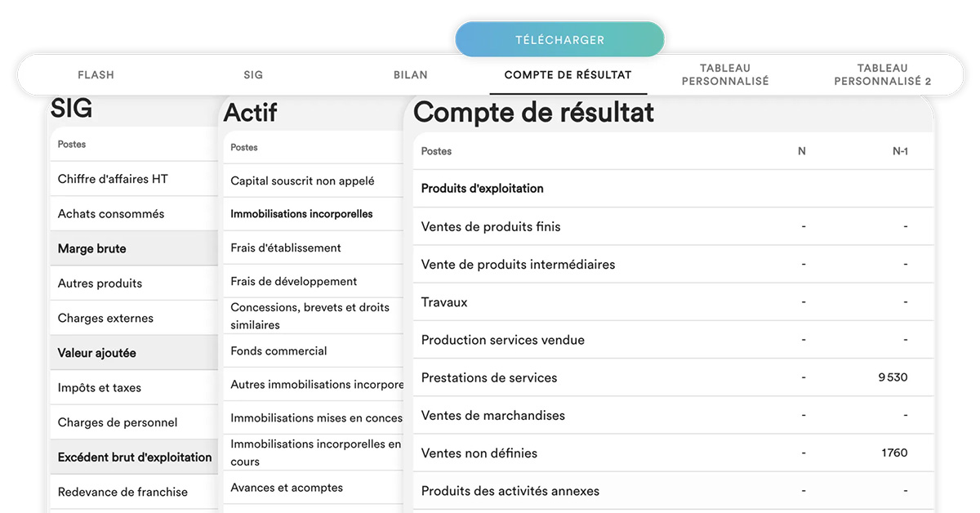Click the Valeur ajoutée row
The width and height of the screenshot is (980, 513).
click(97, 354)
